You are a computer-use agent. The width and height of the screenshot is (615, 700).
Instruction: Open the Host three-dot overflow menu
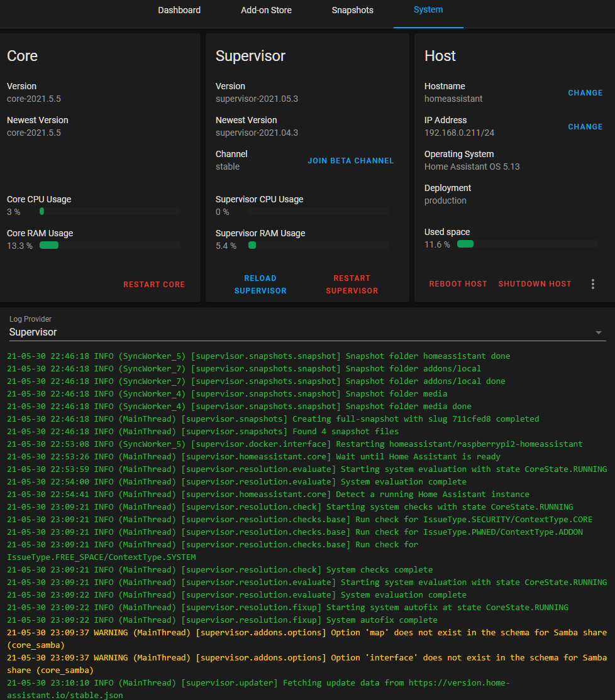[x=592, y=284]
